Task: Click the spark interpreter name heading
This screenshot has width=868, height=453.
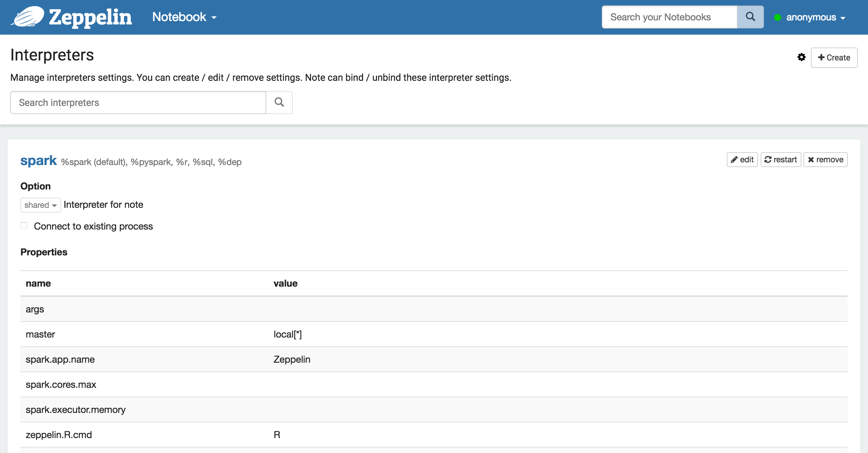Action: pyautogui.click(x=38, y=161)
